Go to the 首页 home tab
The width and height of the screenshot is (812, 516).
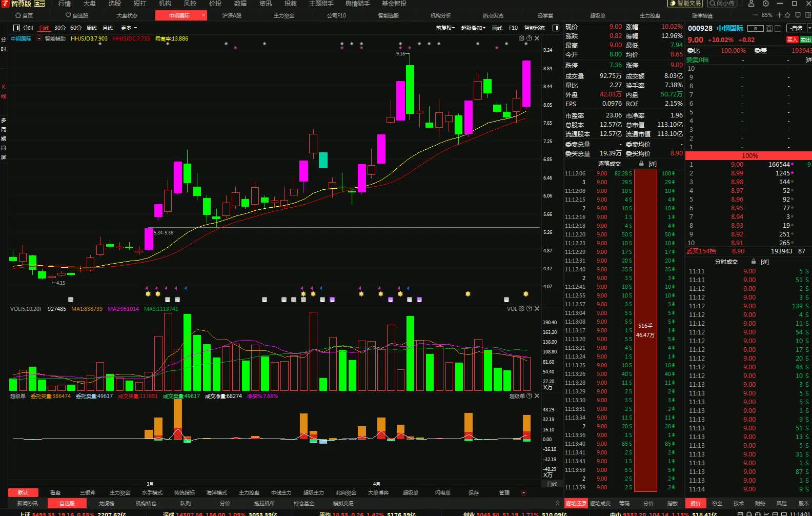tap(24, 15)
